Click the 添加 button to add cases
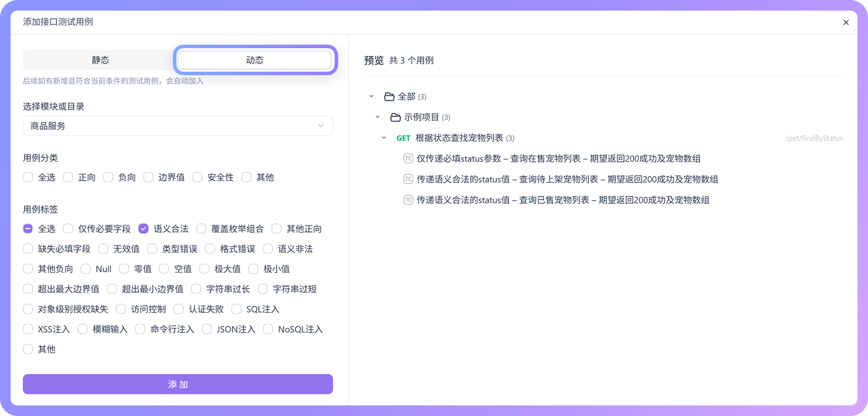 pos(178,384)
